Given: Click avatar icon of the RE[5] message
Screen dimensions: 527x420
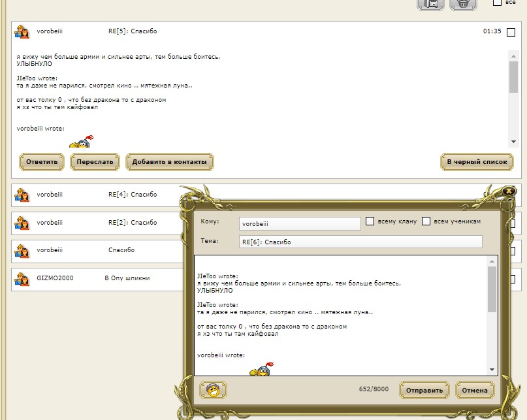Looking at the screenshot, I should tap(22, 31).
